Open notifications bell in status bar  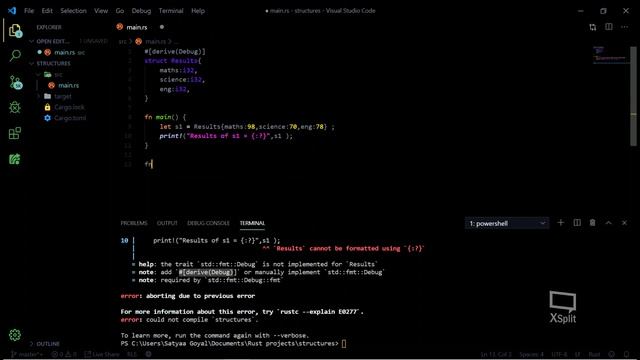point(627,354)
